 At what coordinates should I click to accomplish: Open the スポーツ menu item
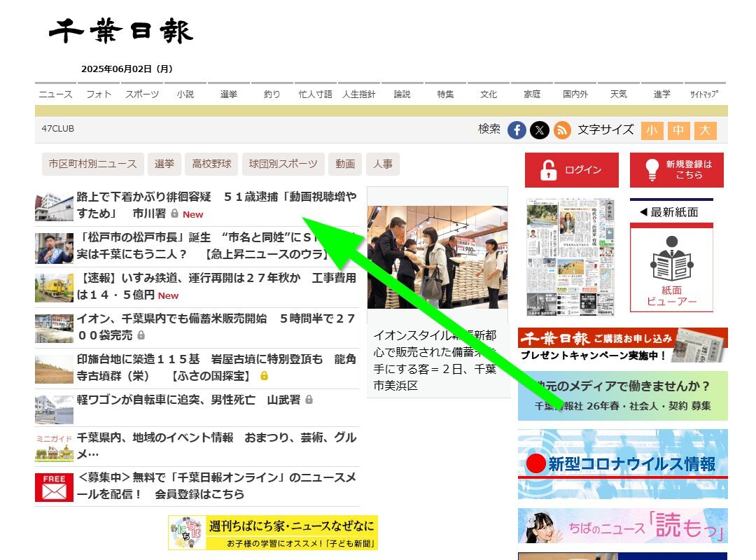(x=142, y=94)
